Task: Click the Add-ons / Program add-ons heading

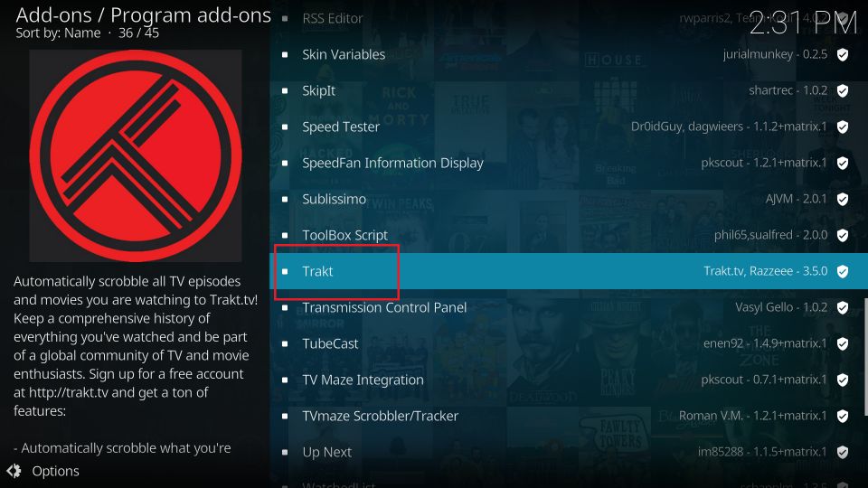Action: [144, 15]
